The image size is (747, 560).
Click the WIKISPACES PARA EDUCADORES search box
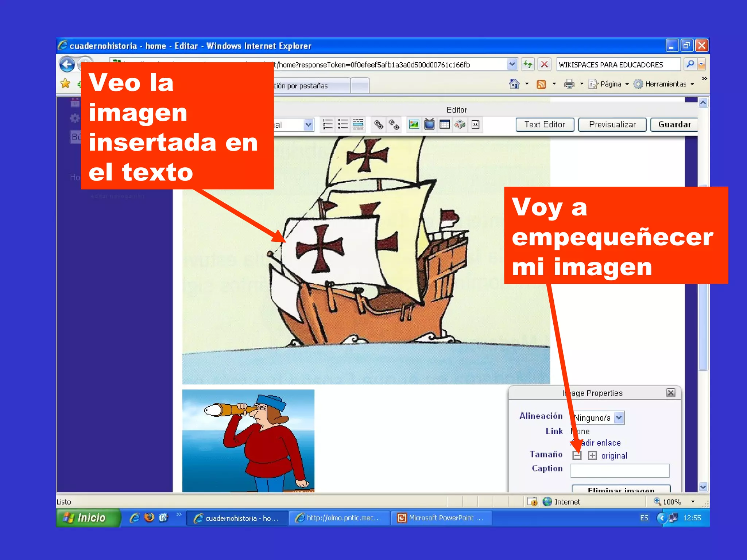click(x=618, y=65)
